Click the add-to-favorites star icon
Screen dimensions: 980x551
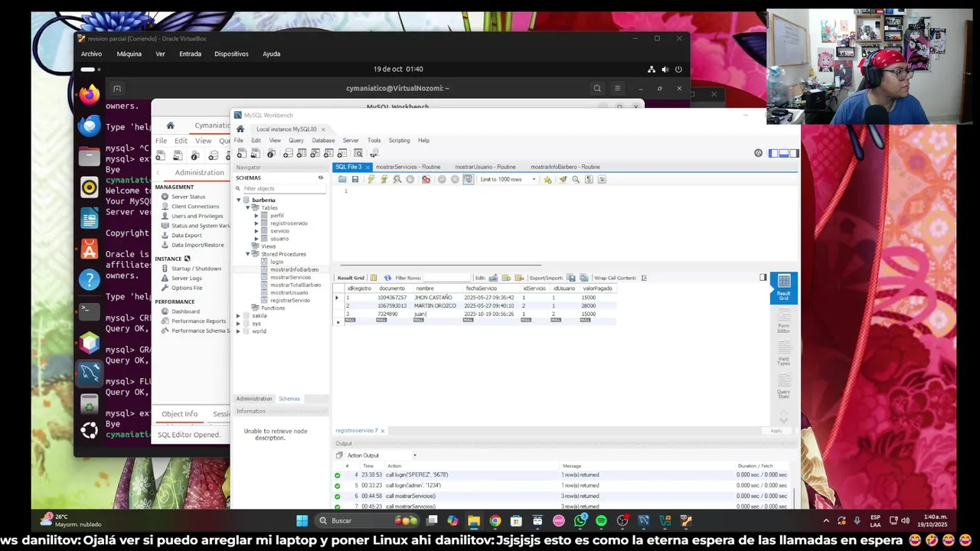[x=547, y=179]
